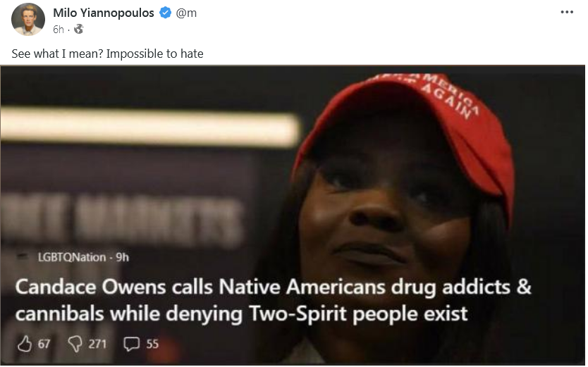Click the @m handle
This screenshot has width=588, height=367.
[x=186, y=13]
